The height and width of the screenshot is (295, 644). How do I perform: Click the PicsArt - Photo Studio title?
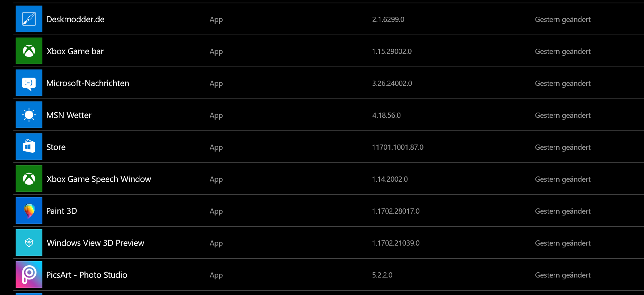click(87, 275)
